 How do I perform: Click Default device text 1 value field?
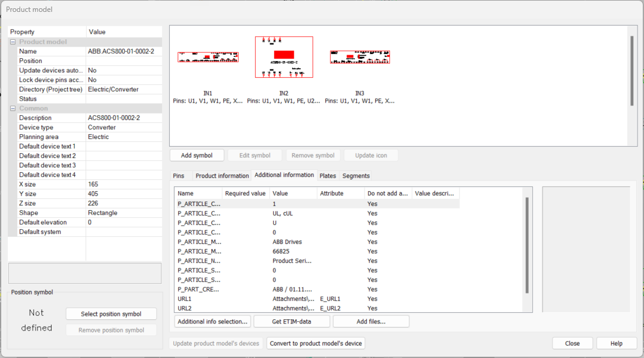click(123, 146)
